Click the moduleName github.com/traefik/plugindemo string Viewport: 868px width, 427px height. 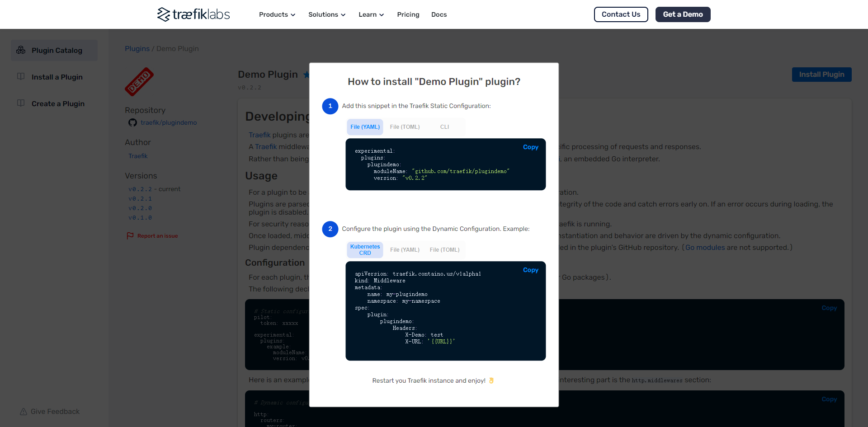(461, 172)
